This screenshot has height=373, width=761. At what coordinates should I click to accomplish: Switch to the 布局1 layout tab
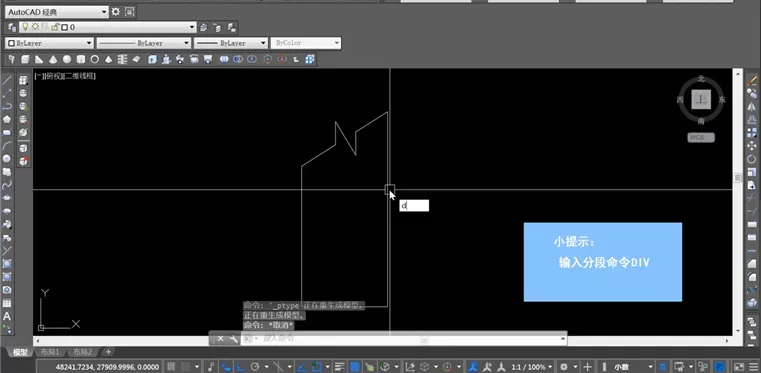coord(50,352)
